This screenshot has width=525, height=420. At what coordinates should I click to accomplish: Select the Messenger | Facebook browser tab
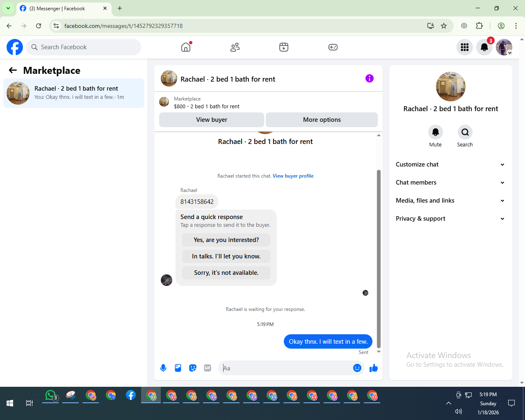64,8
